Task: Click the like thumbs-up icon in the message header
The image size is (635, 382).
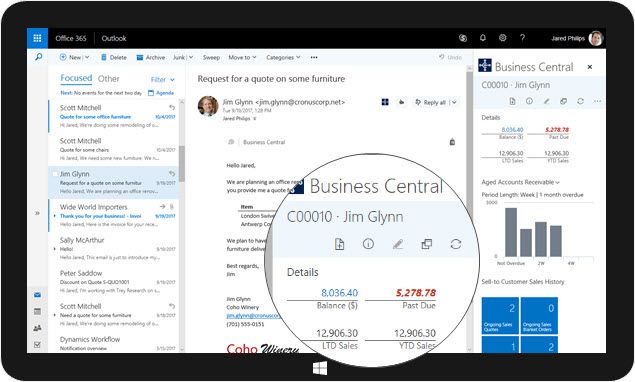Action: click(x=401, y=102)
